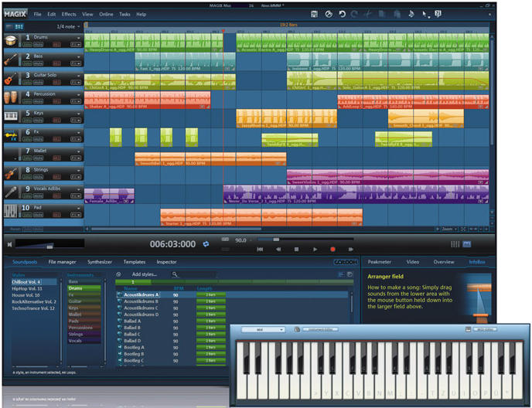Toggle record arm on Guitar Solo track
The width and height of the screenshot is (532, 408).
[56, 83]
